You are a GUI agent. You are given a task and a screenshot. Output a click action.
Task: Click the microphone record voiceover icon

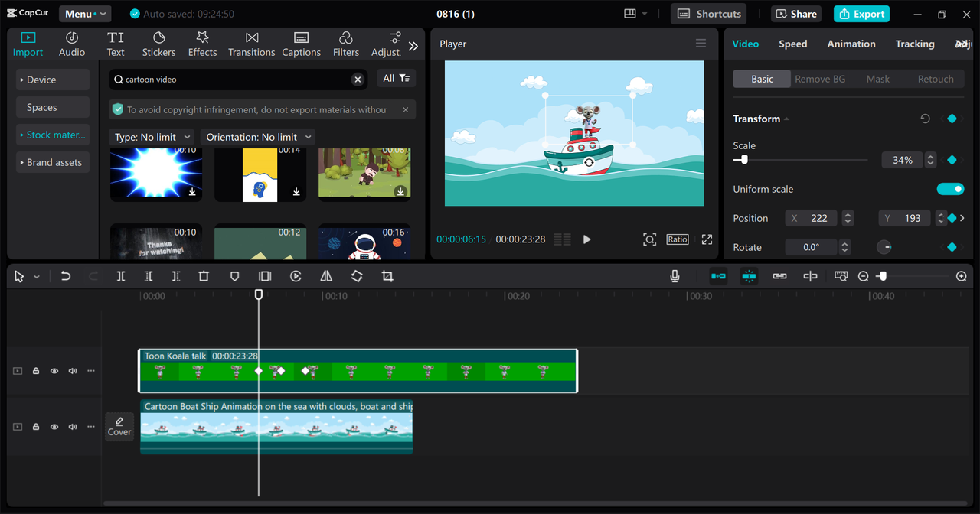(675, 276)
